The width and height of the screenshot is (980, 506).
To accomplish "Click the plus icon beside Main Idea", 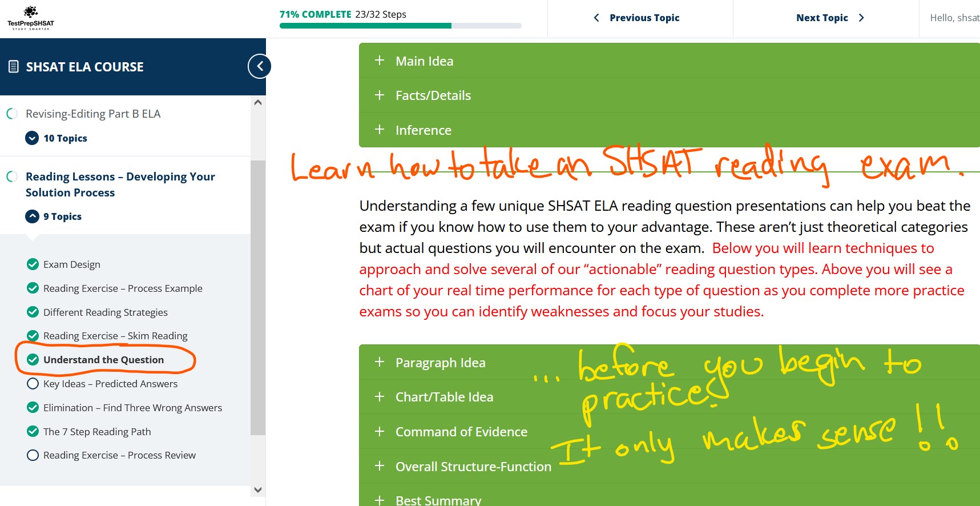I will 380,61.
